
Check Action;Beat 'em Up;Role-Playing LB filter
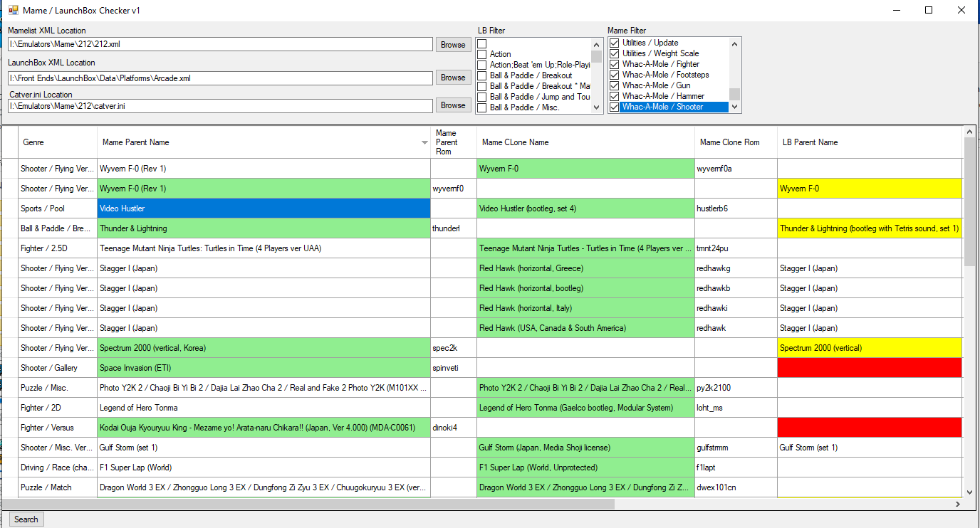click(x=482, y=65)
